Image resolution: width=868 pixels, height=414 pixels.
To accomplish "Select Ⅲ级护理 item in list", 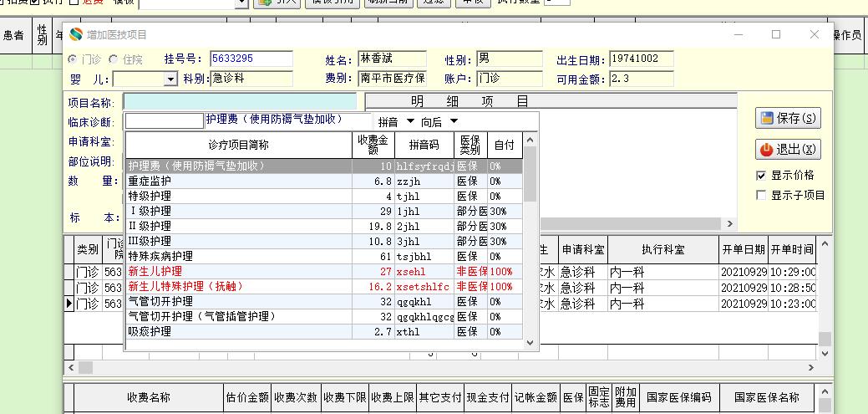I will click(324, 241).
